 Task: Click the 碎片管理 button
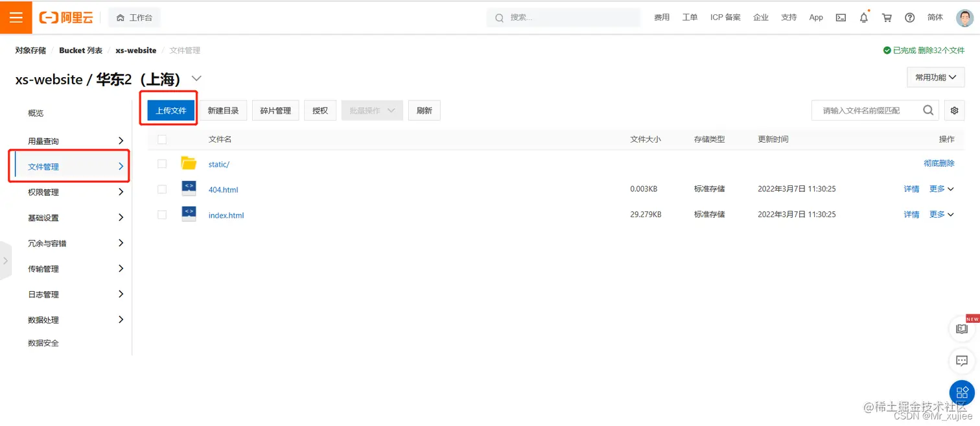275,110
